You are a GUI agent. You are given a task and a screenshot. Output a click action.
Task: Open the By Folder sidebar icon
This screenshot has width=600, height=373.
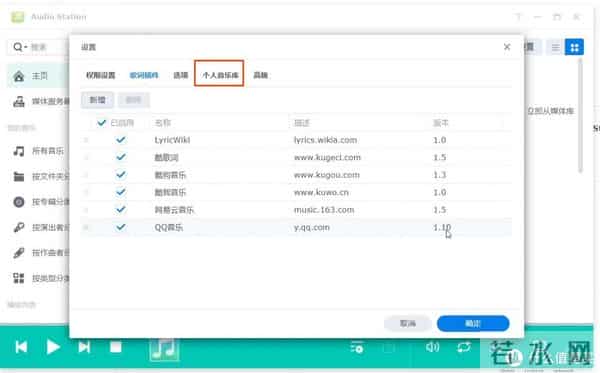[19, 177]
